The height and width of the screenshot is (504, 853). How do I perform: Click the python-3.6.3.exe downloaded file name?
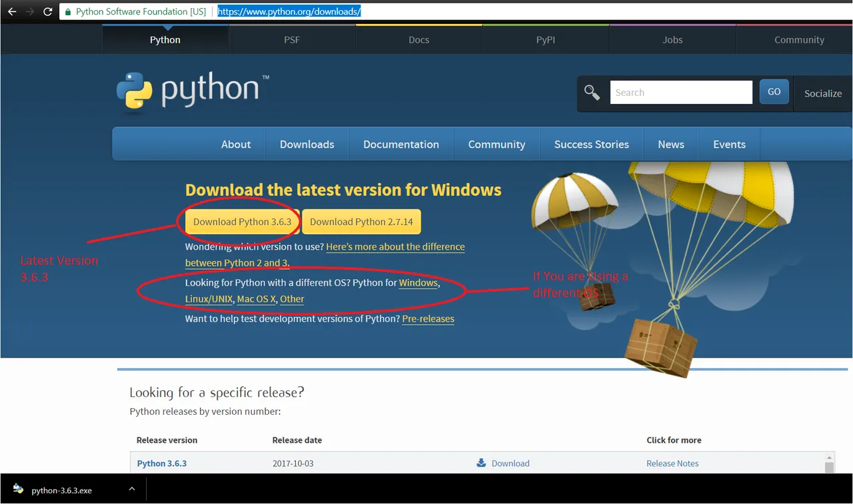click(x=62, y=491)
